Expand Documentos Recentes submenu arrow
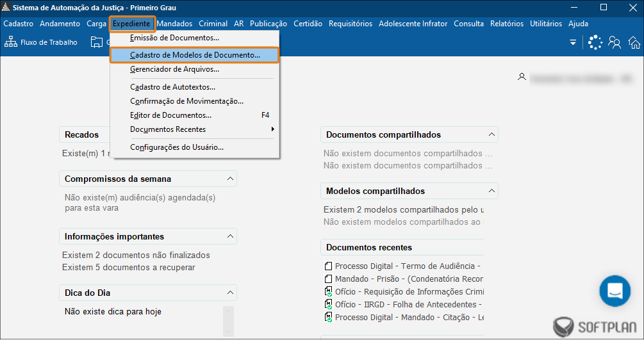644x340 pixels. click(x=272, y=129)
